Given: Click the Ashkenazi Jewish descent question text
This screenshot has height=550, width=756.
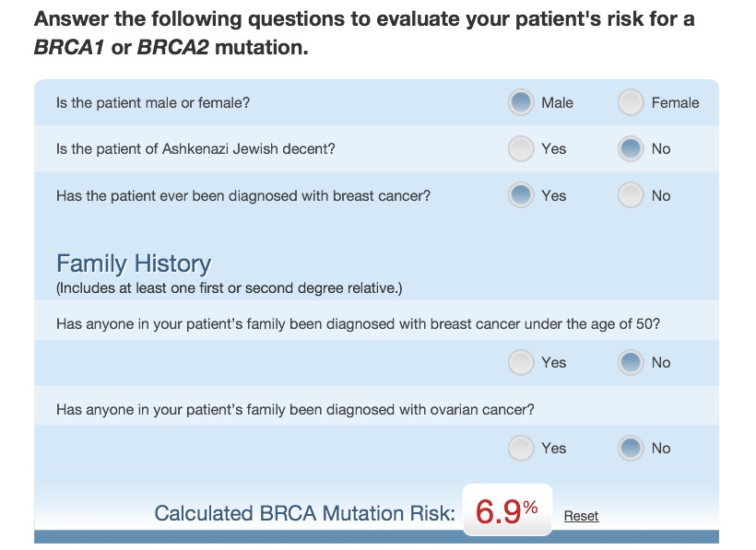Looking at the screenshot, I should 195,149.
